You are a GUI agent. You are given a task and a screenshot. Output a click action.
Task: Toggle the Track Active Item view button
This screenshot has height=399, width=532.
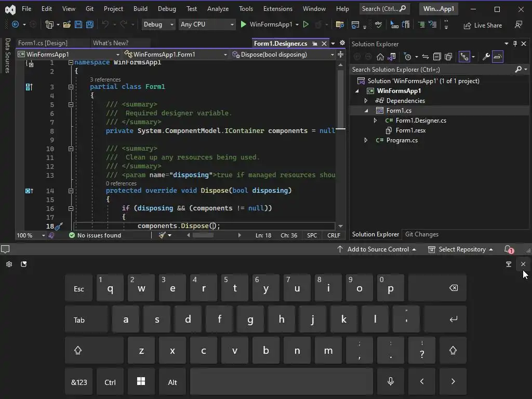coord(464,57)
